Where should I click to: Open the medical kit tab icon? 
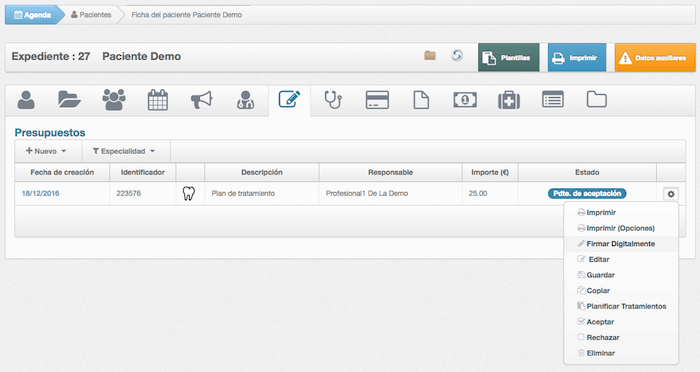(509, 100)
